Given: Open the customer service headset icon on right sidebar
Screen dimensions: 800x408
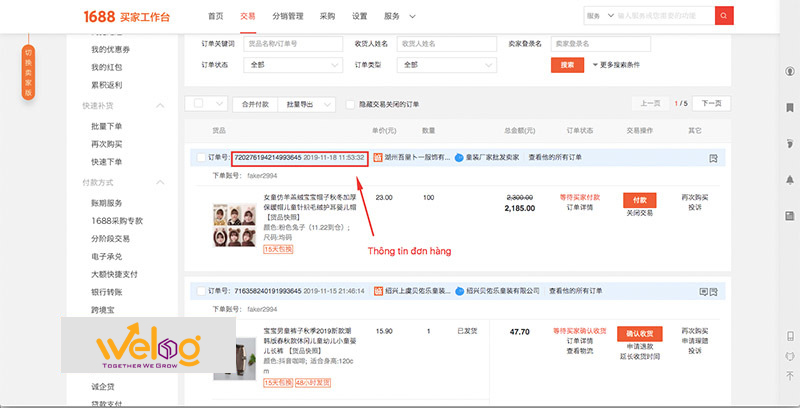Looking at the screenshot, I should pyautogui.click(x=789, y=71).
